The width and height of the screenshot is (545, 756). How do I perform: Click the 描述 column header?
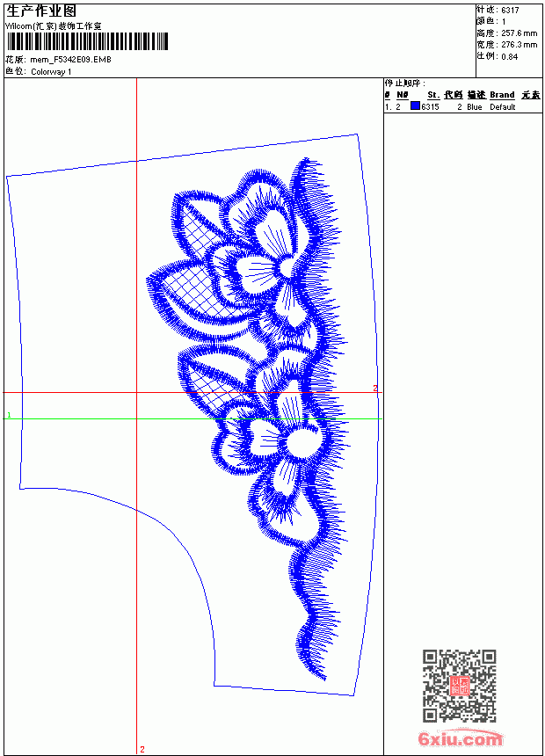[476, 95]
